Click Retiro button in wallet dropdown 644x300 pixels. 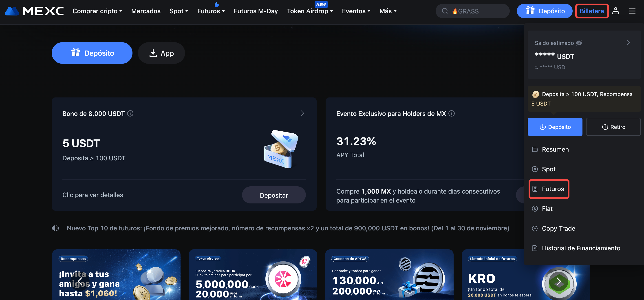click(613, 127)
